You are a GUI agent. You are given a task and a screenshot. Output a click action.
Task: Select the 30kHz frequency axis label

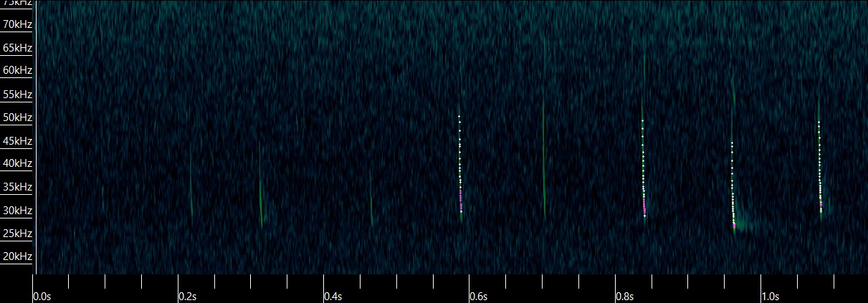click(17, 211)
